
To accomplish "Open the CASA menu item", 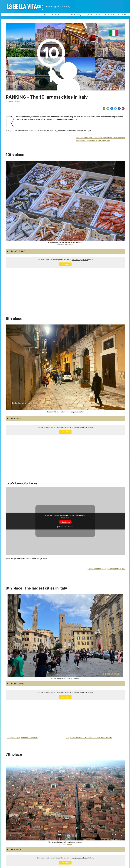I will [x=44, y=14].
